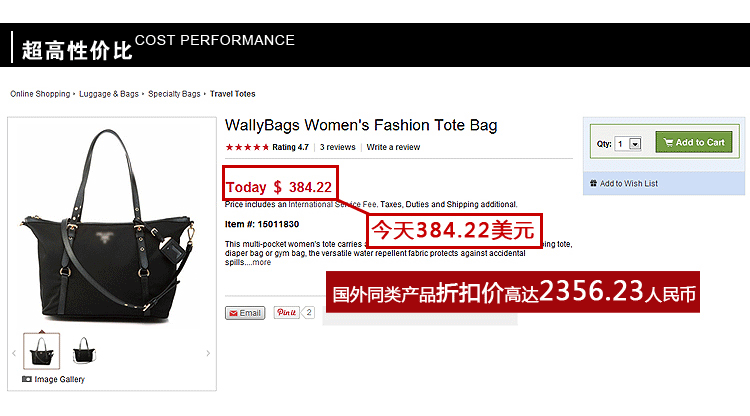Image resolution: width=750 pixels, height=416 pixels.
Task: Click the gallery previous arrow
Action: [x=14, y=353]
